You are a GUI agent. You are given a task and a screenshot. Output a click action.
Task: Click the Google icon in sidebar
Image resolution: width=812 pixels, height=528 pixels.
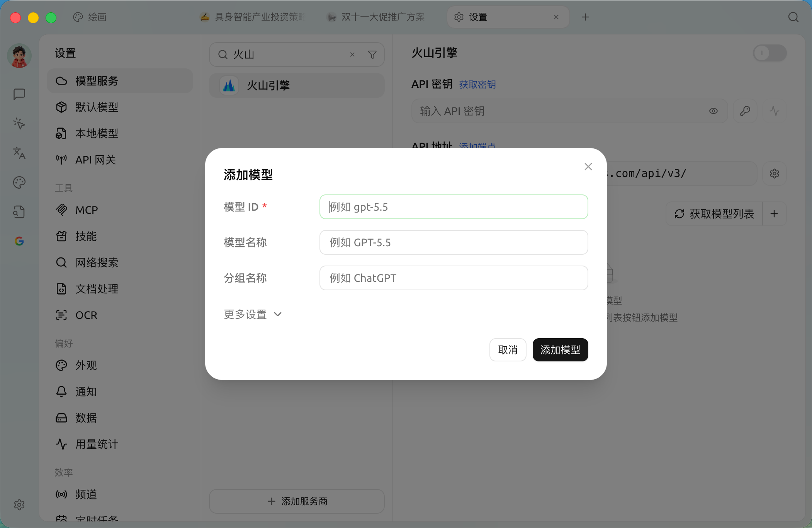(x=19, y=241)
